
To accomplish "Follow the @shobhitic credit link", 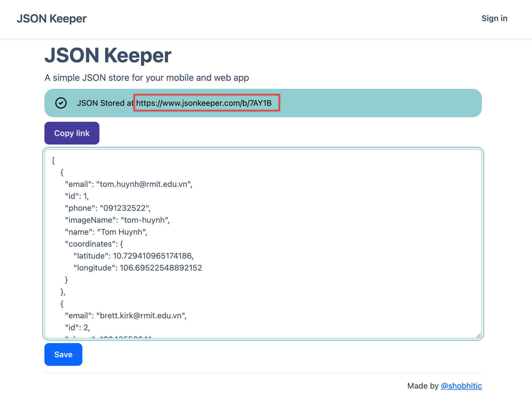I will coord(461,386).
